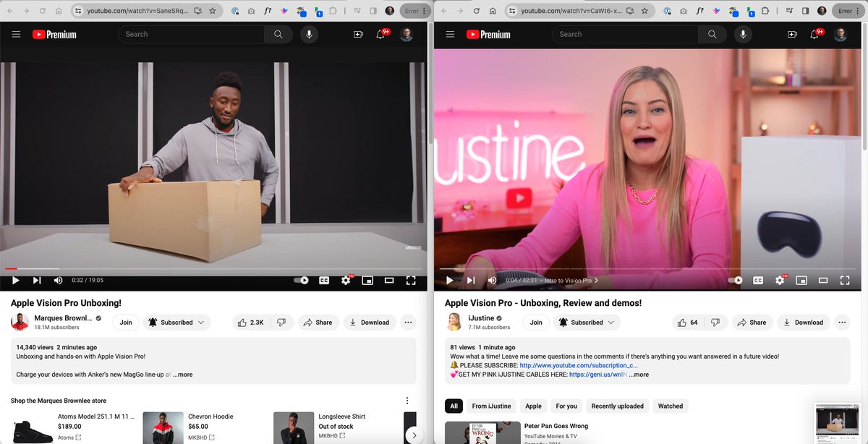Open the hamburger guide menu in right window
The height and width of the screenshot is (444, 868).
(451, 34)
